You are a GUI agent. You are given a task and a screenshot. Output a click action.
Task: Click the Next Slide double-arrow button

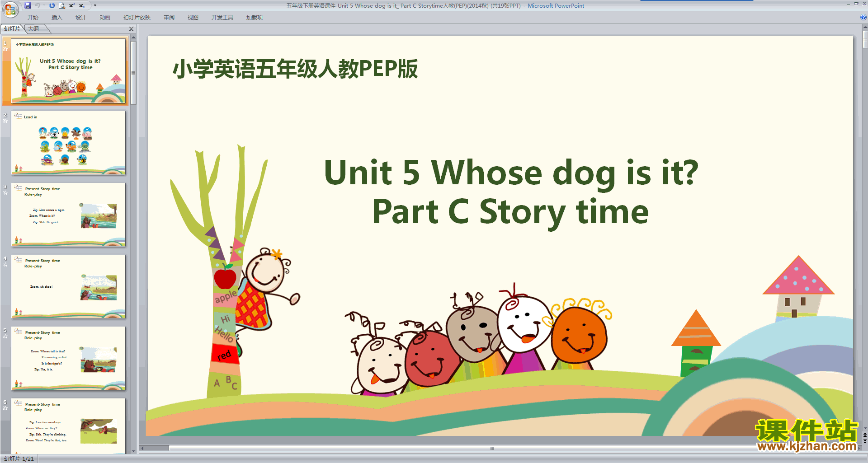tap(865, 441)
